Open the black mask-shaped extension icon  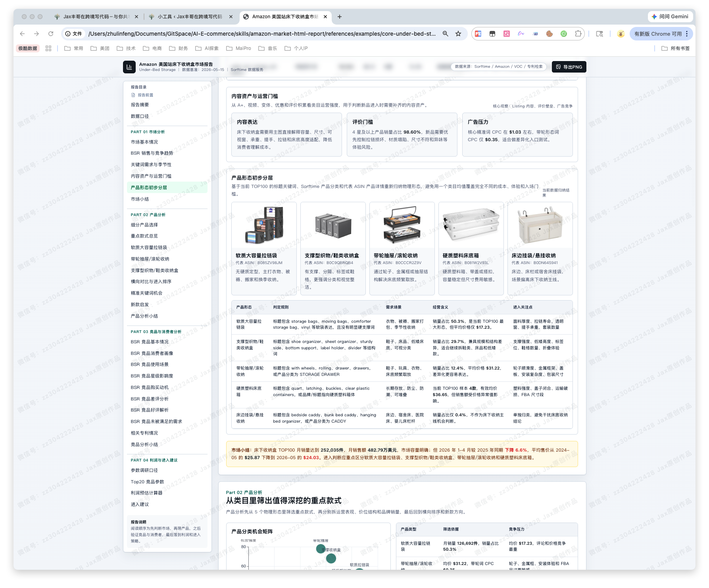click(492, 34)
